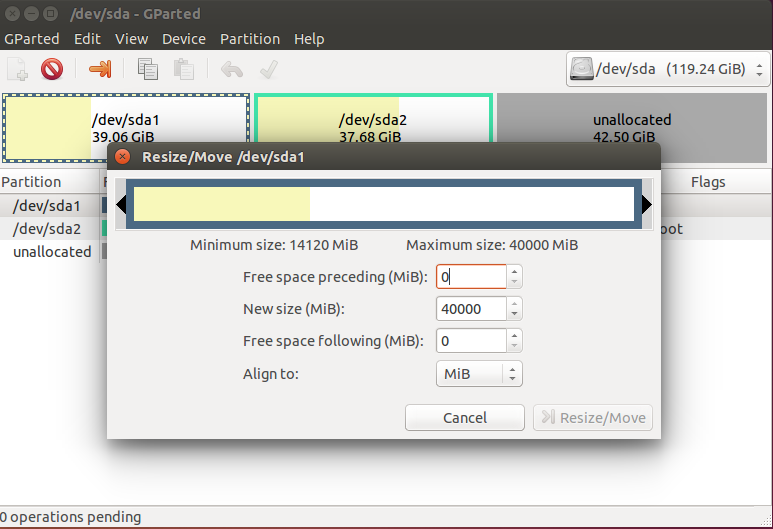
Task: Select the /dev/sda2 row in partition list
Action: (53, 229)
